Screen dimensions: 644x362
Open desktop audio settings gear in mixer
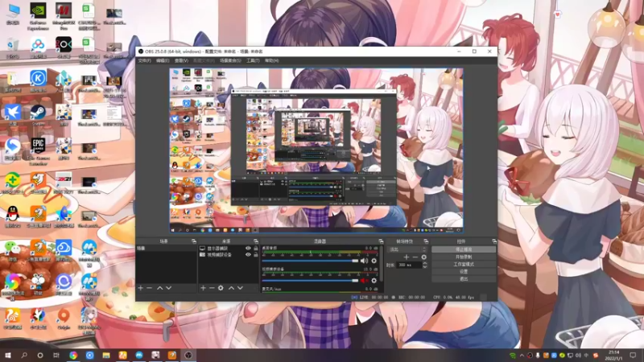click(x=374, y=261)
